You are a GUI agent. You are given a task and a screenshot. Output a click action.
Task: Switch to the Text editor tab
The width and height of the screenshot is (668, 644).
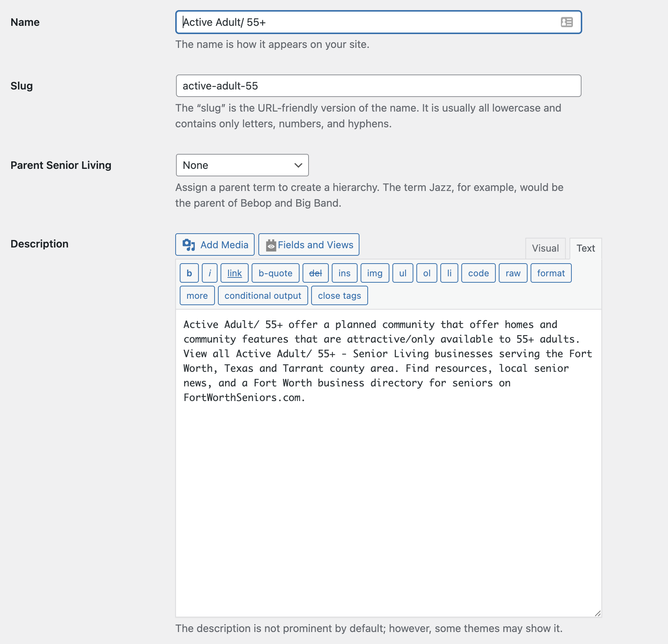pos(586,248)
